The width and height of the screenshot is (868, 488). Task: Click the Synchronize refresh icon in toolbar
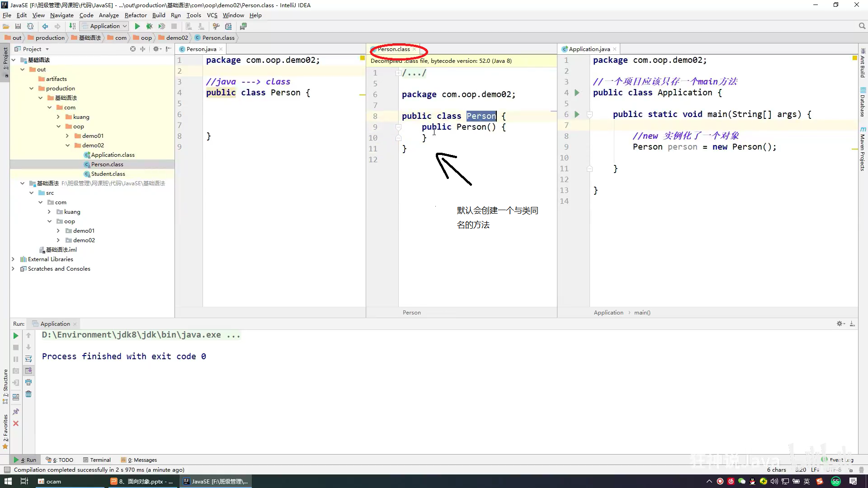tap(30, 26)
